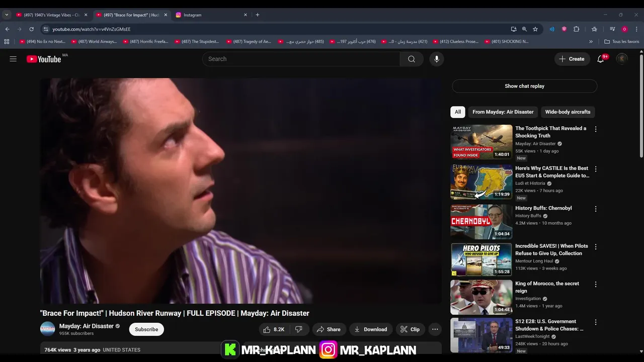Open a new browser tab

pos(257,15)
